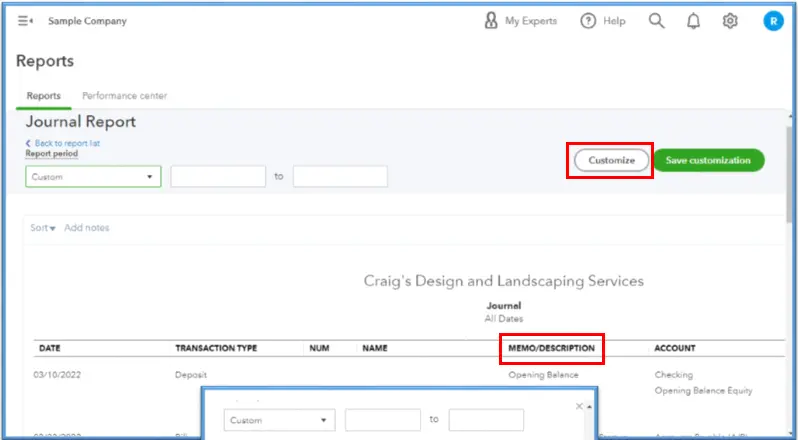Viewport: 798px width, 440px height.
Task: Close the overlay popup with X
Action: (579, 406)
